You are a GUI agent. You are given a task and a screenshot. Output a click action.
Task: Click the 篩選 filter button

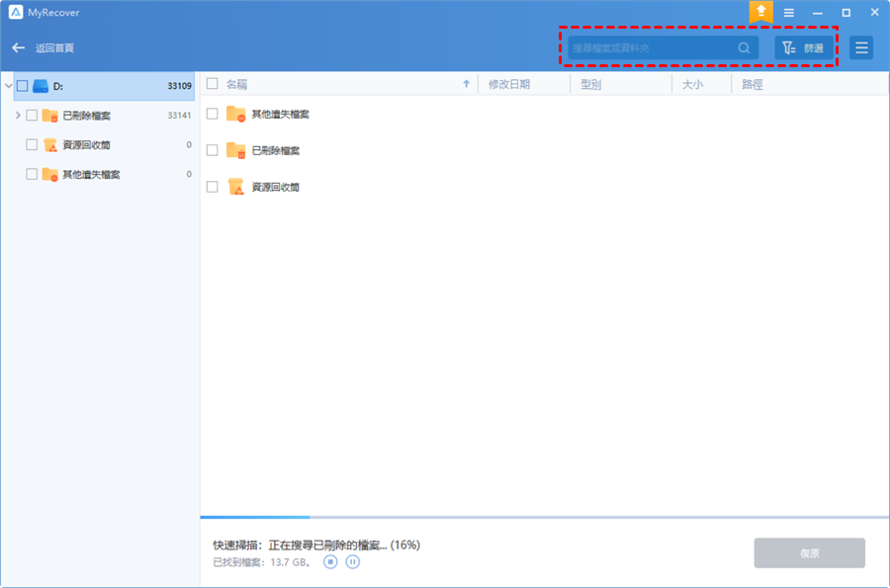click(x=803, y=47)
